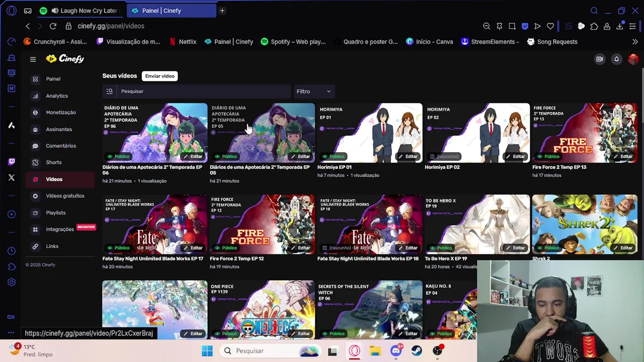Click the Enviar vídeo button
The image size is (644, 362).
pos(159,76)
